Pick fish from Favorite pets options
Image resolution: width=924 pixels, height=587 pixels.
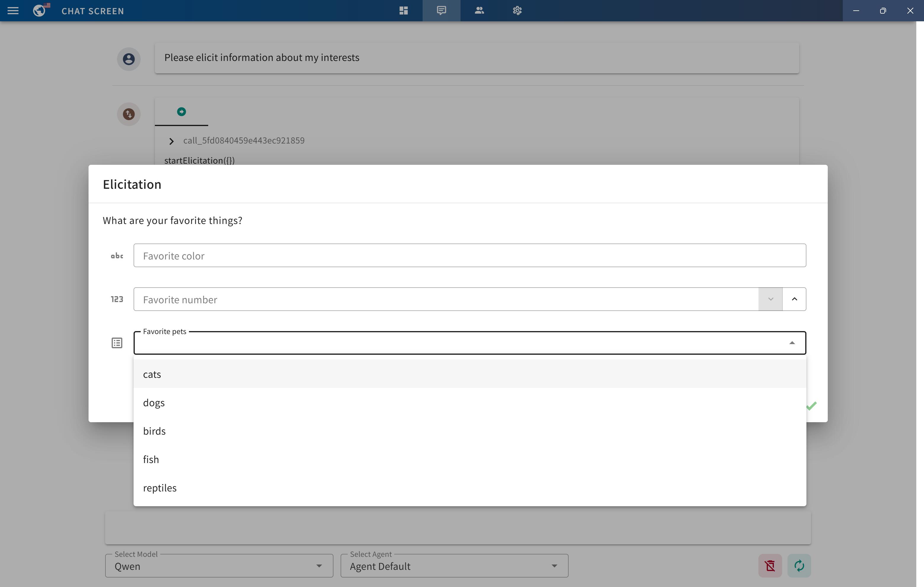[x=151, y=459]
